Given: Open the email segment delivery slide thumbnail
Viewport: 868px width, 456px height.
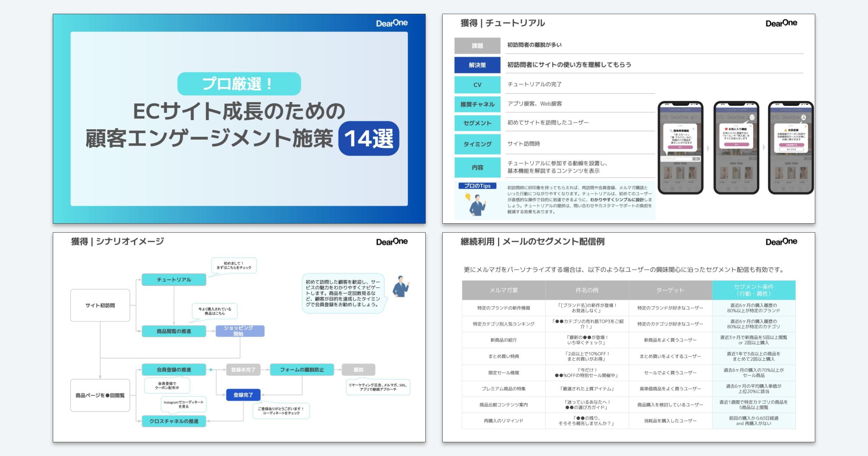Looking at the screenshot, I should 628,337.
